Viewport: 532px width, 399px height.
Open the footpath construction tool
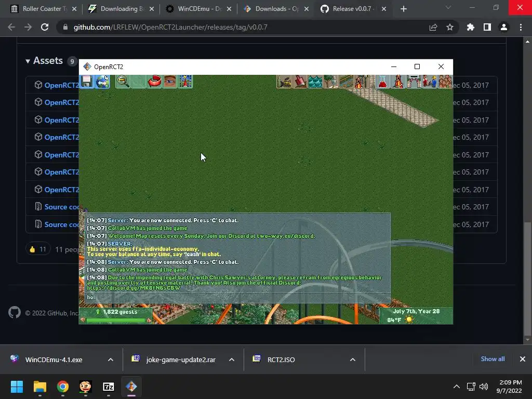coord(347,82)
